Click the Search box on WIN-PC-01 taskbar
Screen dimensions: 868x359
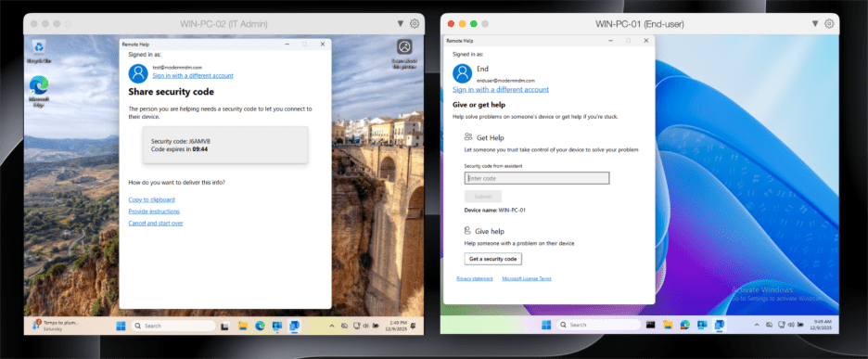coord(598,325)
